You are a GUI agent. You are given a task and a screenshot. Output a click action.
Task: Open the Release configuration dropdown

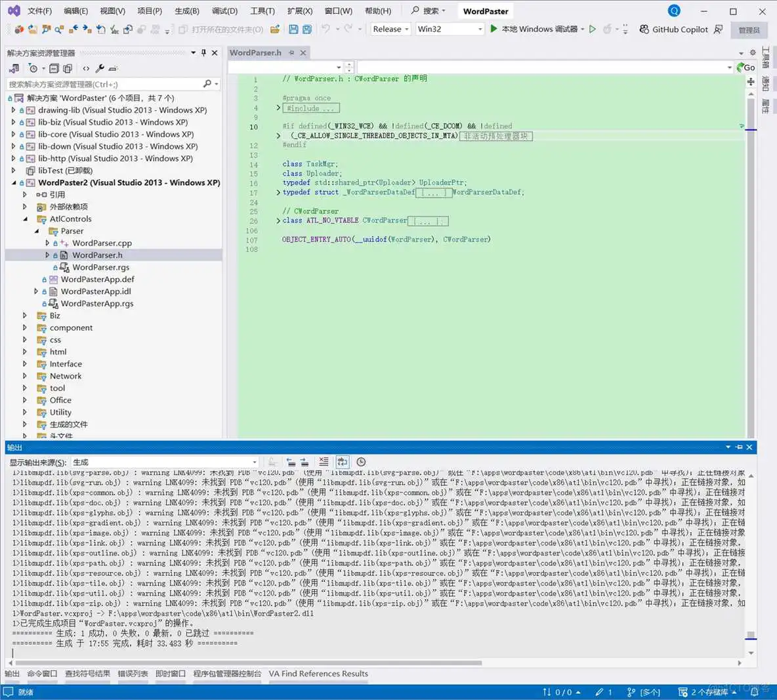[390, 29]
